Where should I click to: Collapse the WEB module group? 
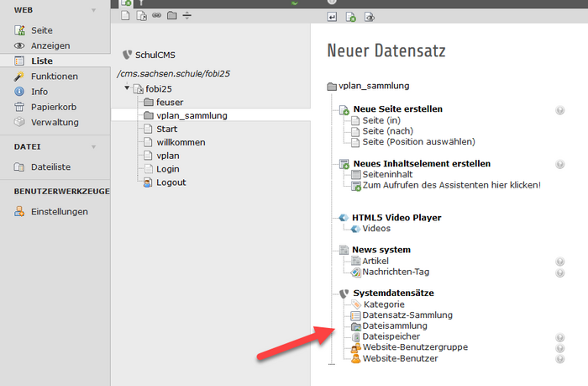[x=92, y=10]
